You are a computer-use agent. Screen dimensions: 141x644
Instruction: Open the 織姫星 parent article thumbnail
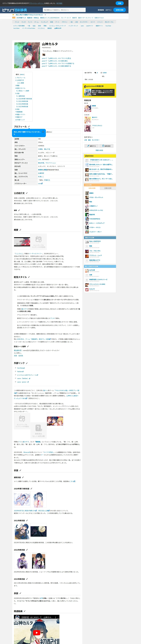click(88, 108)
